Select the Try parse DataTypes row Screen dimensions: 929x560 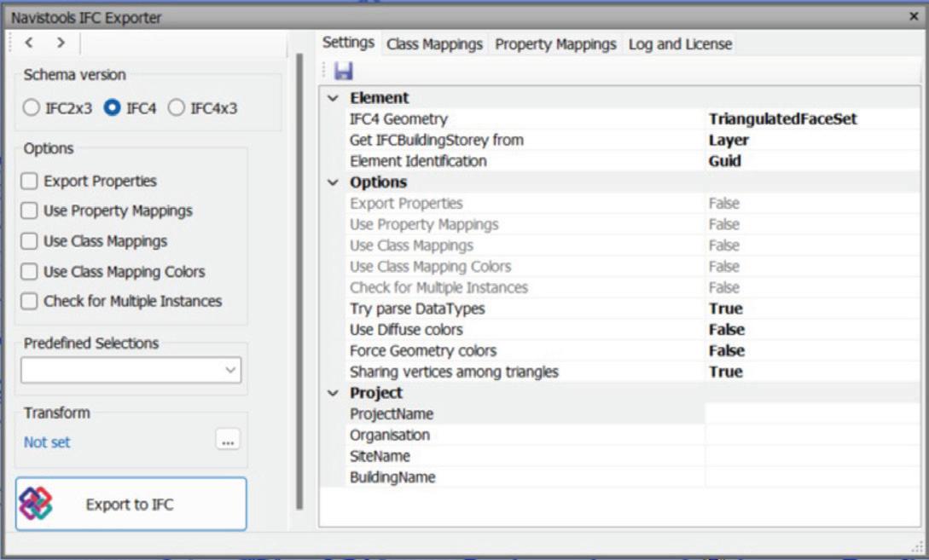(632, 309)
